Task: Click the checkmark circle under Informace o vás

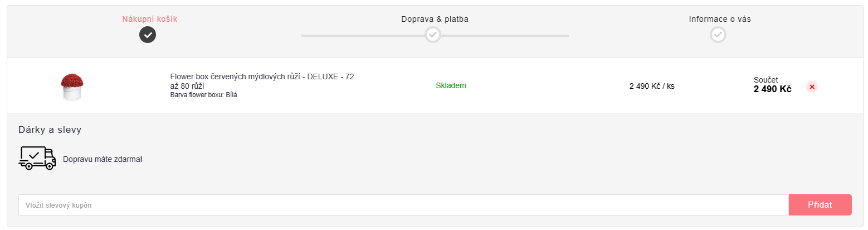Action: [718, 35]
